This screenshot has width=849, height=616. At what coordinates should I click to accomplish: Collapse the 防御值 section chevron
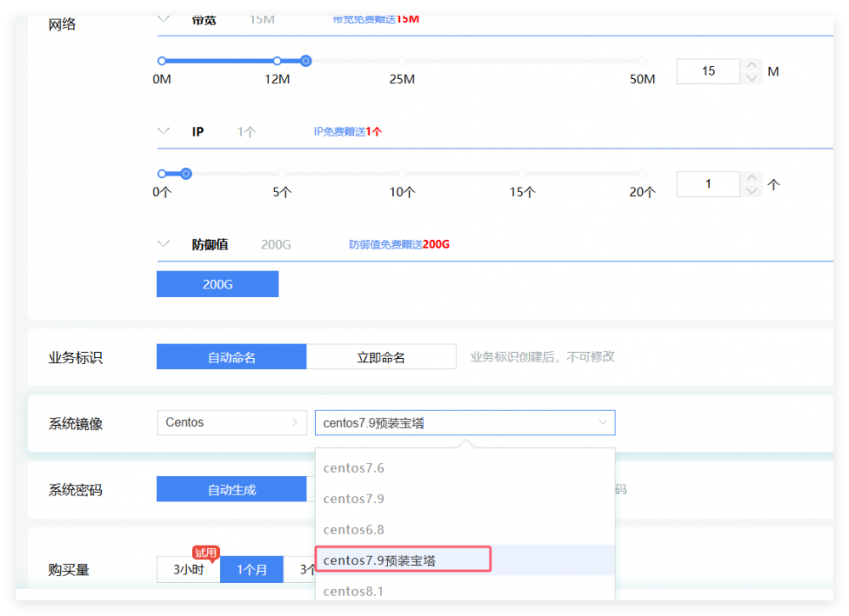point(164,244)
